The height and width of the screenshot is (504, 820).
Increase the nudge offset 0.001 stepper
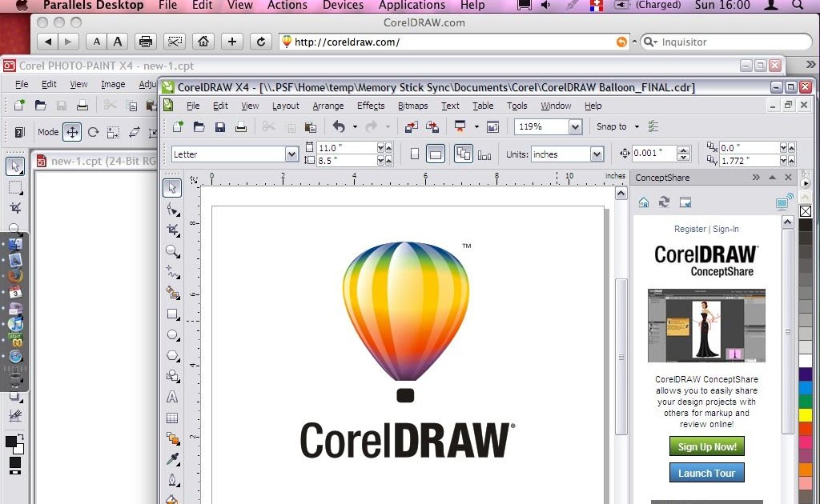[x=683, y=150]
